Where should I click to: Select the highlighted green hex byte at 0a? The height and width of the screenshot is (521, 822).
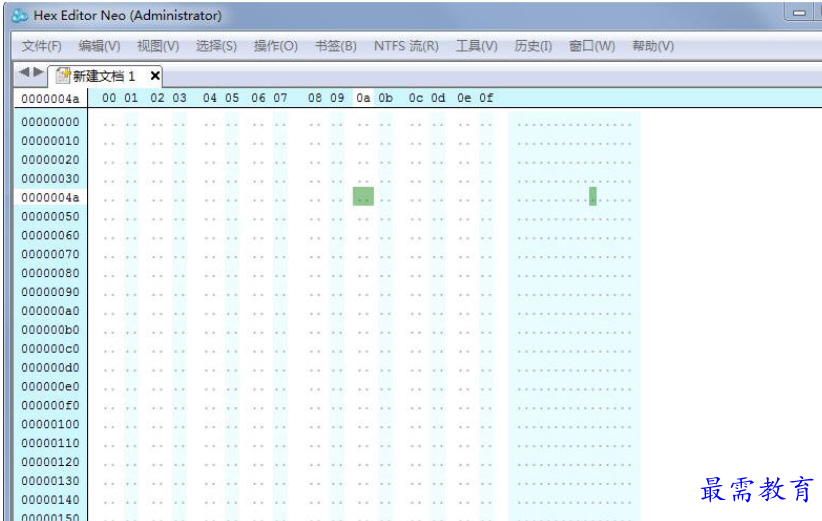[363, 197]
